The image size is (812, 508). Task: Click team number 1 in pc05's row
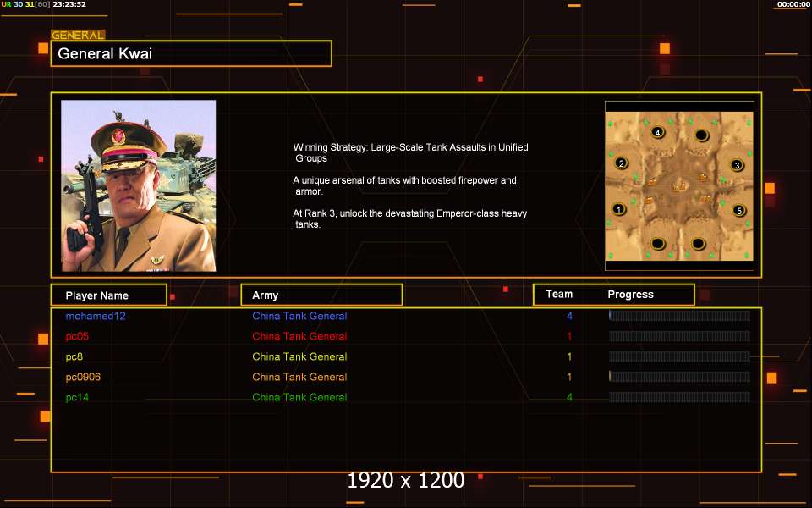[569, 336]
